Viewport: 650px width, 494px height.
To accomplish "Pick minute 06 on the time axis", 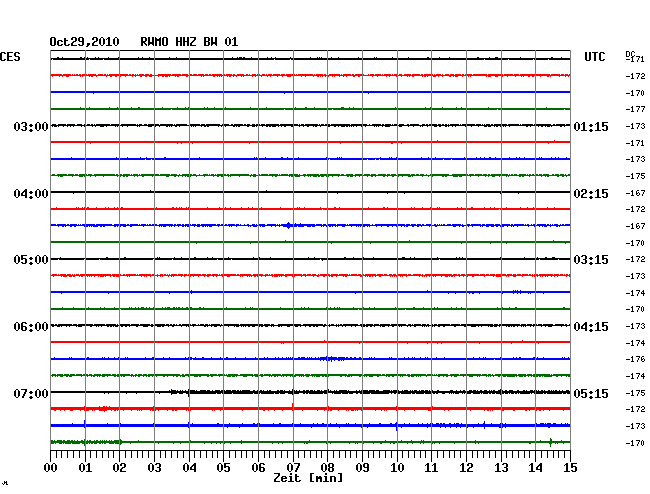I will [258, 467].
